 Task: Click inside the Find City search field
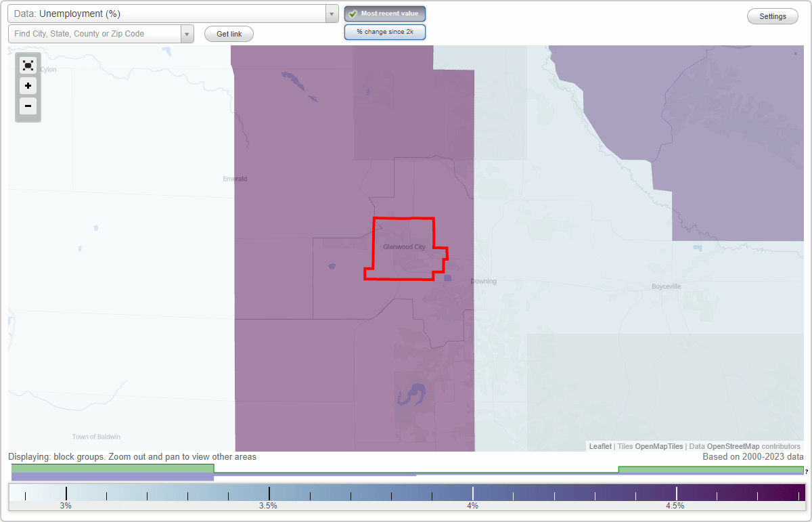click(95, 33)
